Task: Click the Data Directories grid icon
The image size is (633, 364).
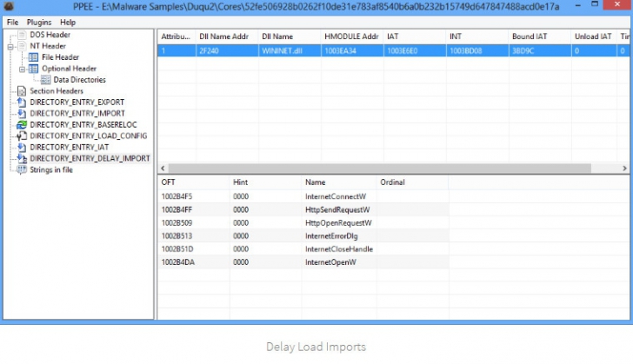Action: (x=45, y=80)
